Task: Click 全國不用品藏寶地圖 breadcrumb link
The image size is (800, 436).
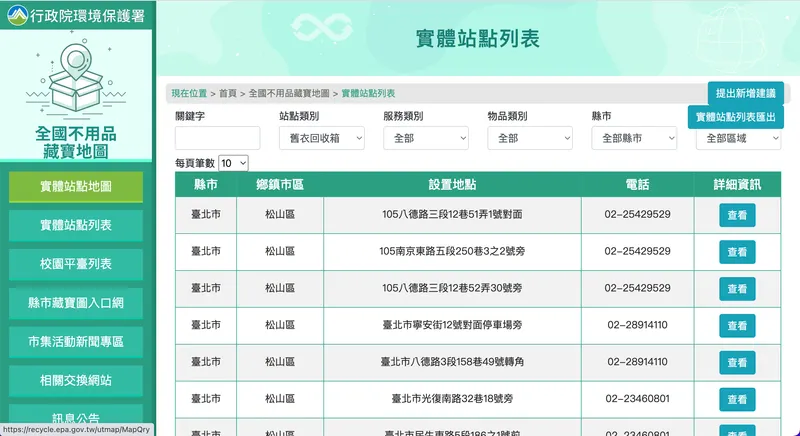Action: pos(289,93)
